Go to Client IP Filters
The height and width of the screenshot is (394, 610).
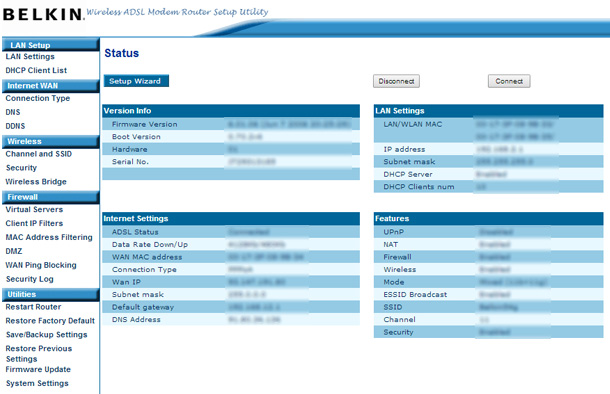(x=34, y=223)
